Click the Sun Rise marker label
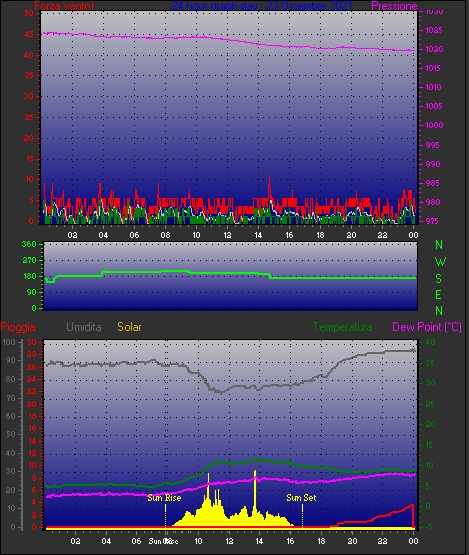The image size is (469, 555). 164,498
